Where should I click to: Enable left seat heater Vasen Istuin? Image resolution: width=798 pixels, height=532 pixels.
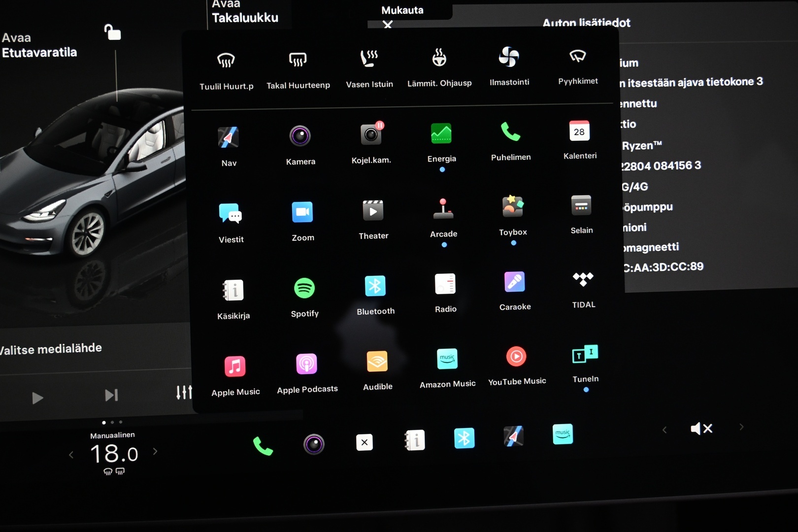tap(369, 68)
